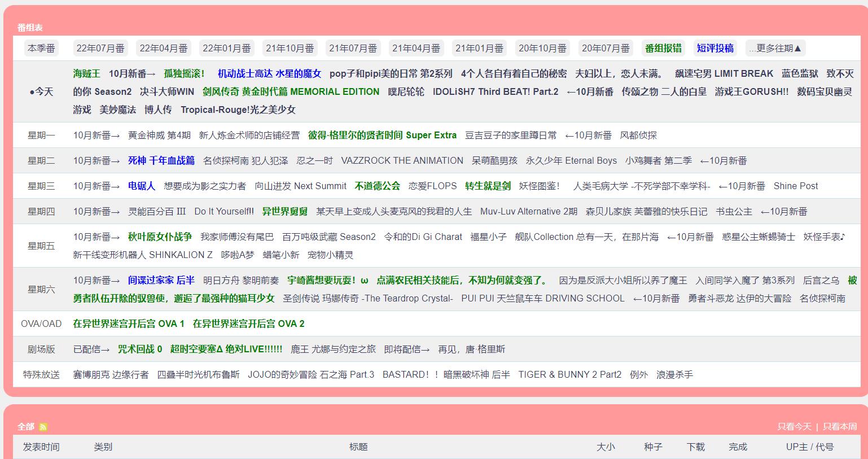
Task: Open the 20年10月番 season tab
Action: click(543, 48)
